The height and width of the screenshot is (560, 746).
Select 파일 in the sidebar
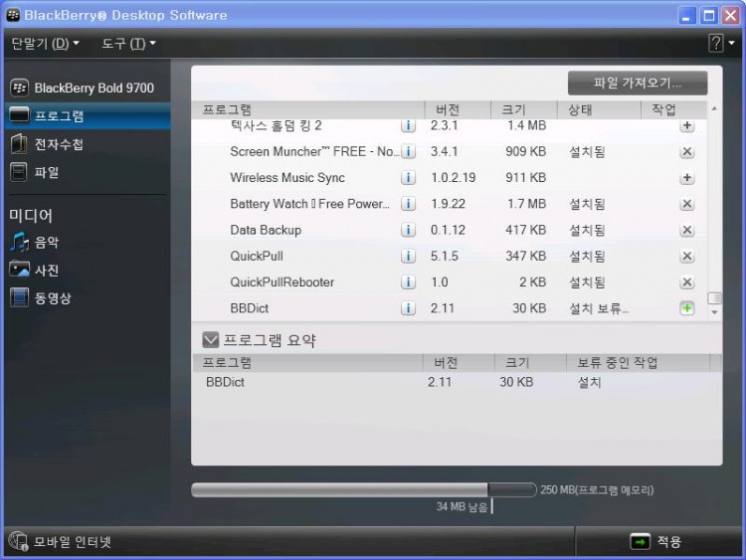tap(46, 172)
